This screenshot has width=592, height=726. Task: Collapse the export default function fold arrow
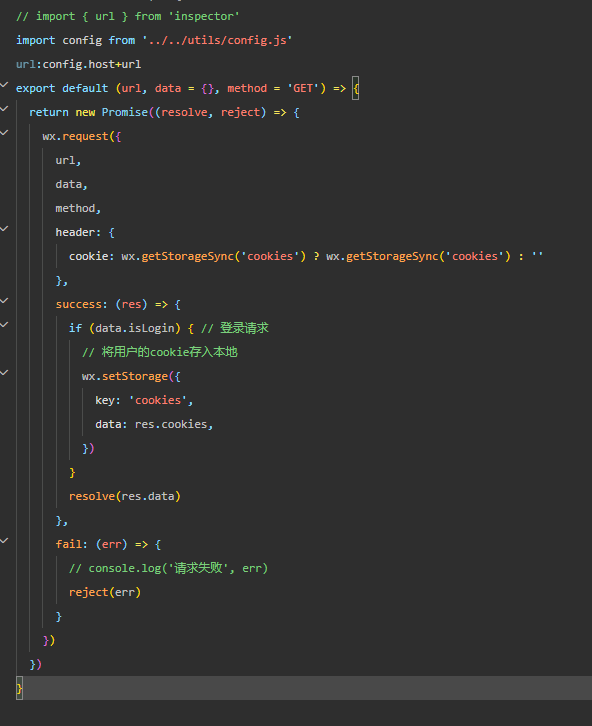[x=4, y=85]
